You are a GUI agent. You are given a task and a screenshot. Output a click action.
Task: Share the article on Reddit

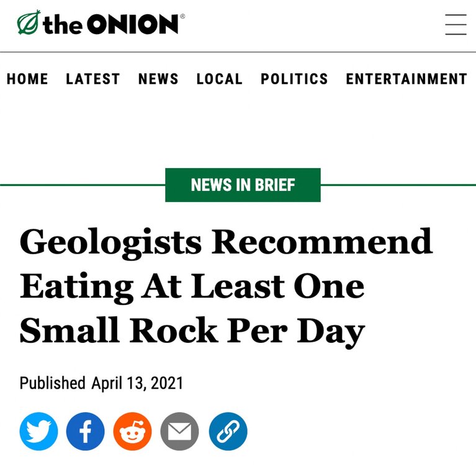(x=132, y=431)
